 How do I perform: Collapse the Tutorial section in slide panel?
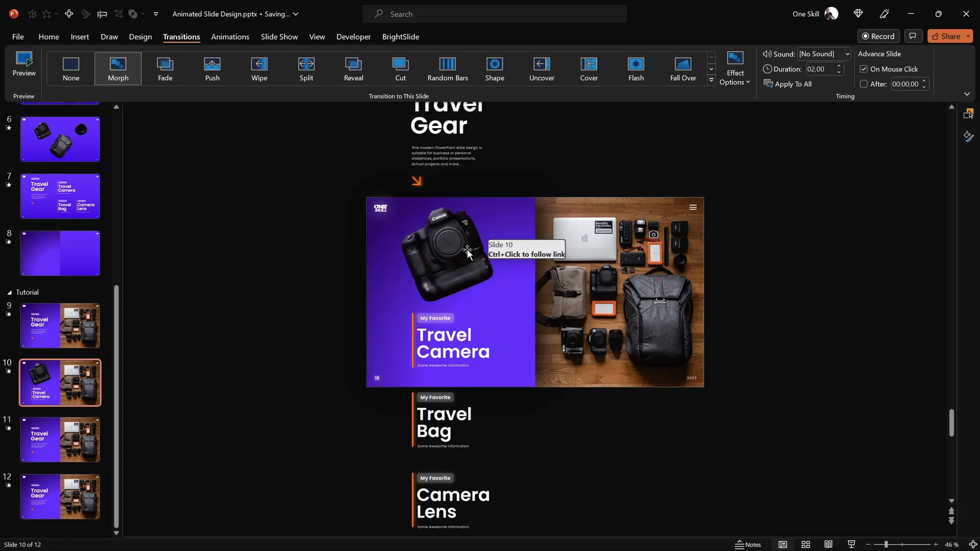pos(8,292)
